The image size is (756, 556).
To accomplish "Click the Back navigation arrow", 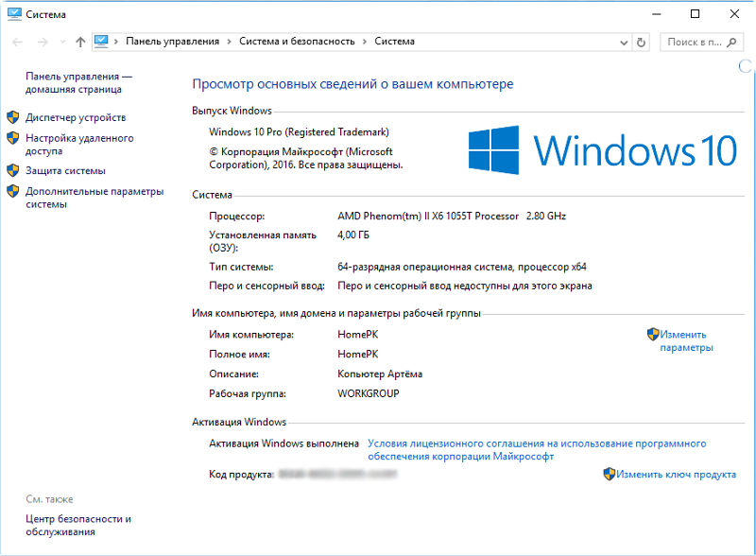I will click(x=17, y=42).
